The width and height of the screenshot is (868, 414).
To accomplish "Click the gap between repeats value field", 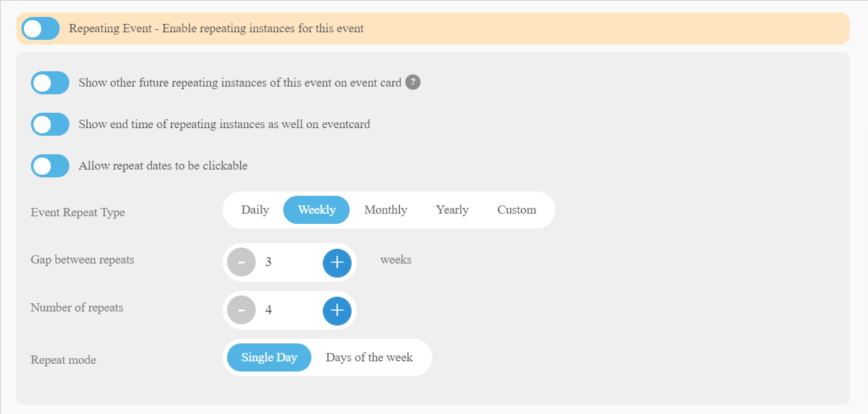I will click(x=289, y=263).
